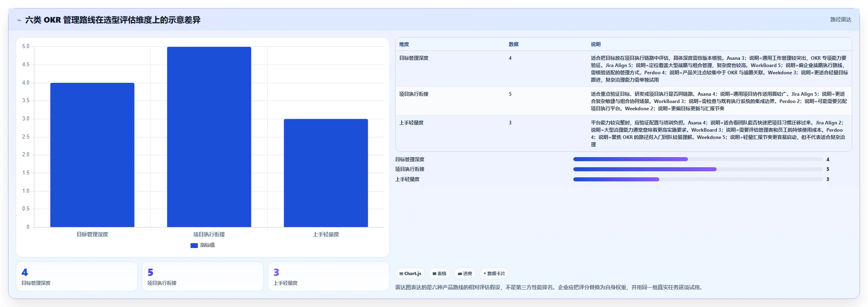The height and width of the screenshot is (307, 868).
Task: Click table value 5 in 项目执行衔接 row
Action: point(510,94)
